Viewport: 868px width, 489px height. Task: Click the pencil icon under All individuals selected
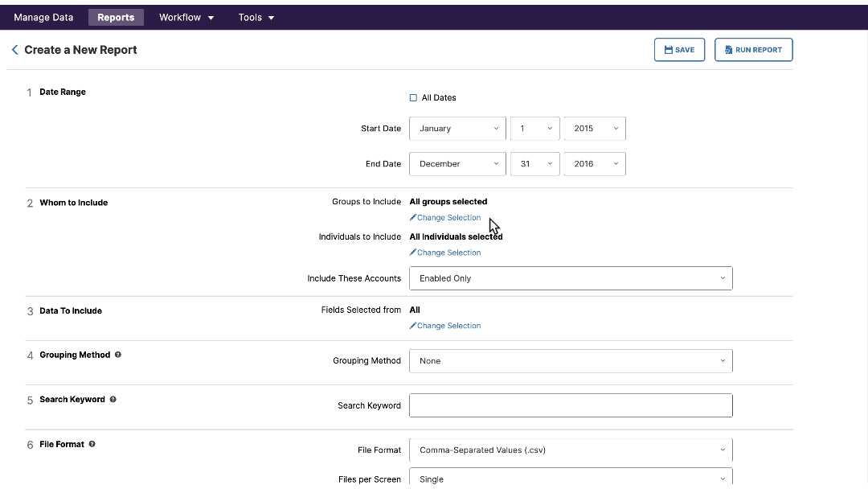pos(412,253)
